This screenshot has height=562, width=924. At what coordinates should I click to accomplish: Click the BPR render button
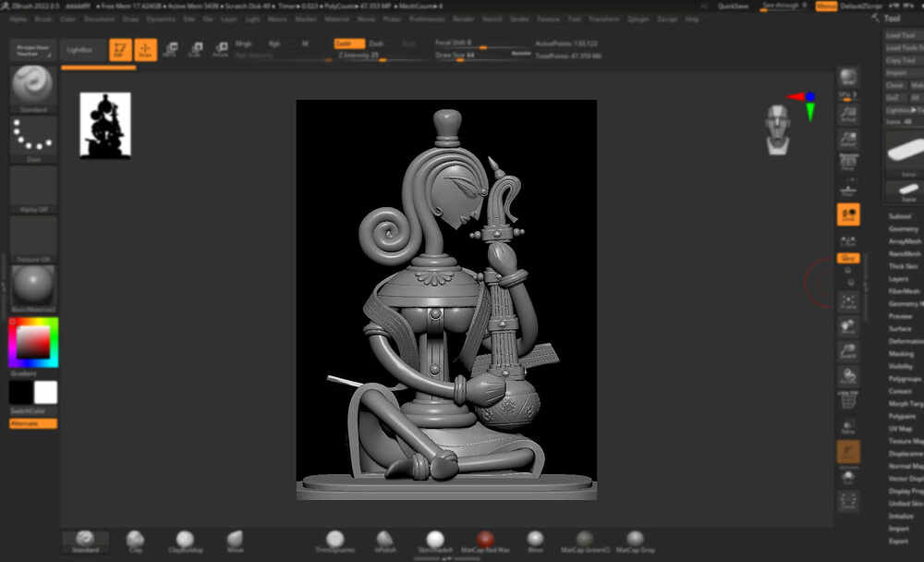point(848,78)
